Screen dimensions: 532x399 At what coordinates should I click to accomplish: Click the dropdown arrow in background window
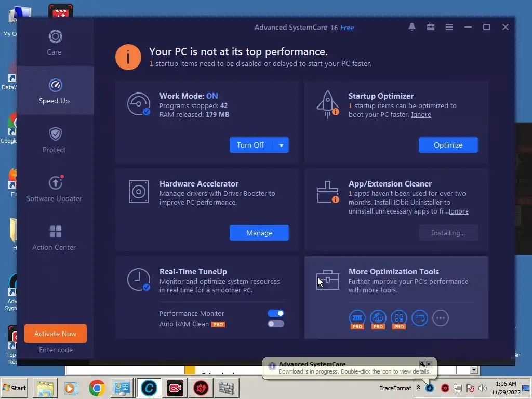tap(474, 370)
